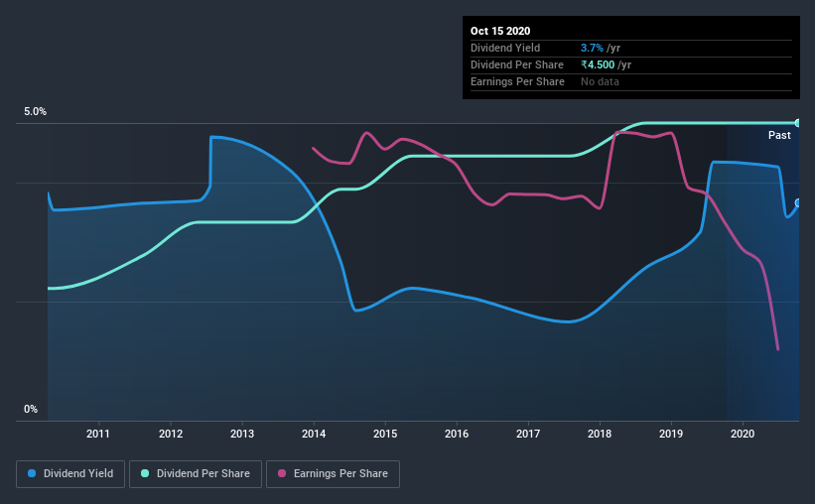Click the Past region label
The image size is (815, 504).
pos(779,136)
